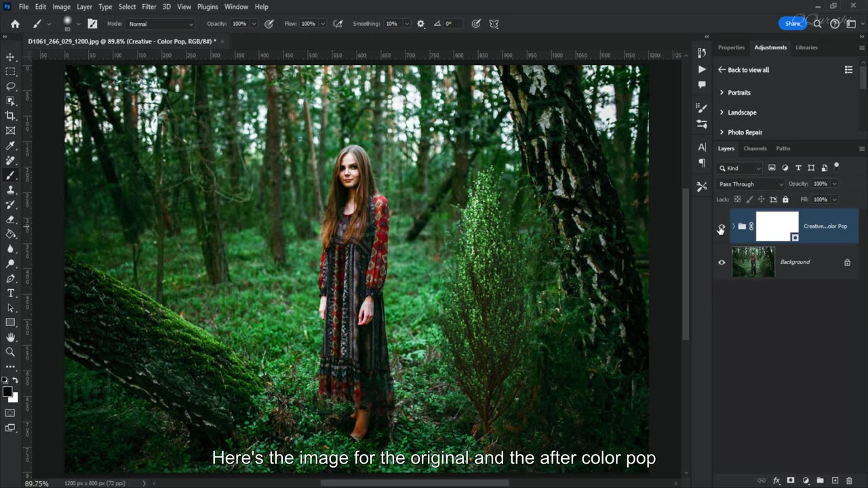Open the Brush Settings panel icon

pyautogui.click(x=702, y=108)
